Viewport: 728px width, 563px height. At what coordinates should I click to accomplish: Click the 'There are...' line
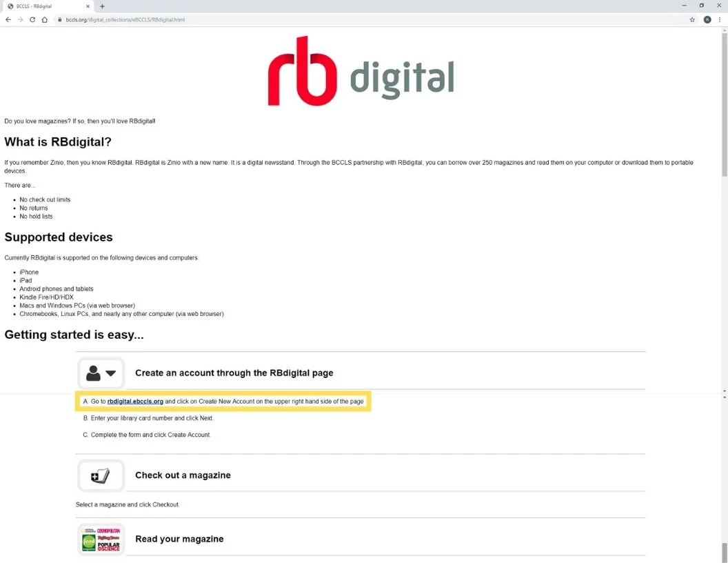click(x=20, y=186)
